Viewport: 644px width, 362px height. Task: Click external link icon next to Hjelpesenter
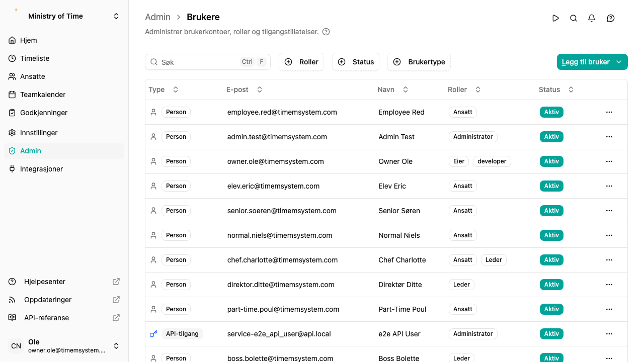[116, 282]
